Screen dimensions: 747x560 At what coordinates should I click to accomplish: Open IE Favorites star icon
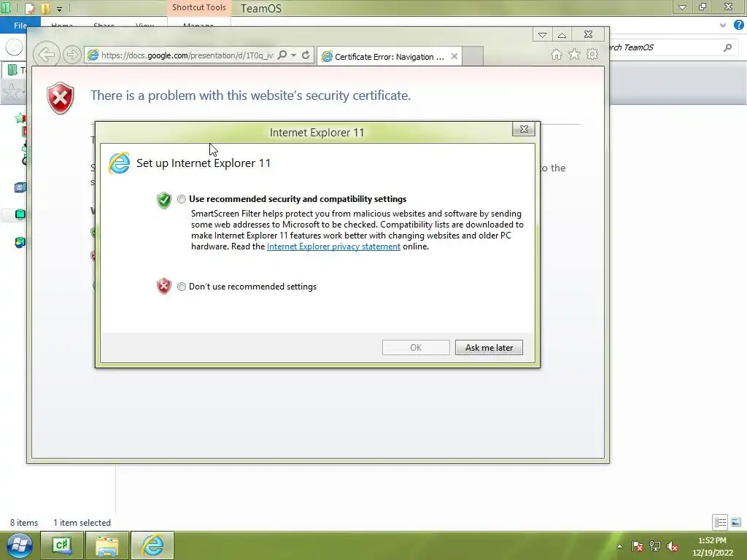click(575, 54)
